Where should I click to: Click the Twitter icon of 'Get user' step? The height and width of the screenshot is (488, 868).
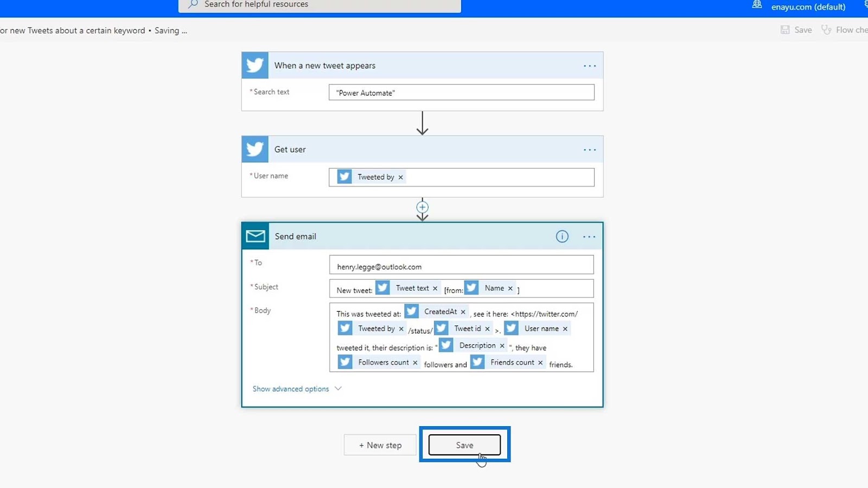[x=255, y=150]
